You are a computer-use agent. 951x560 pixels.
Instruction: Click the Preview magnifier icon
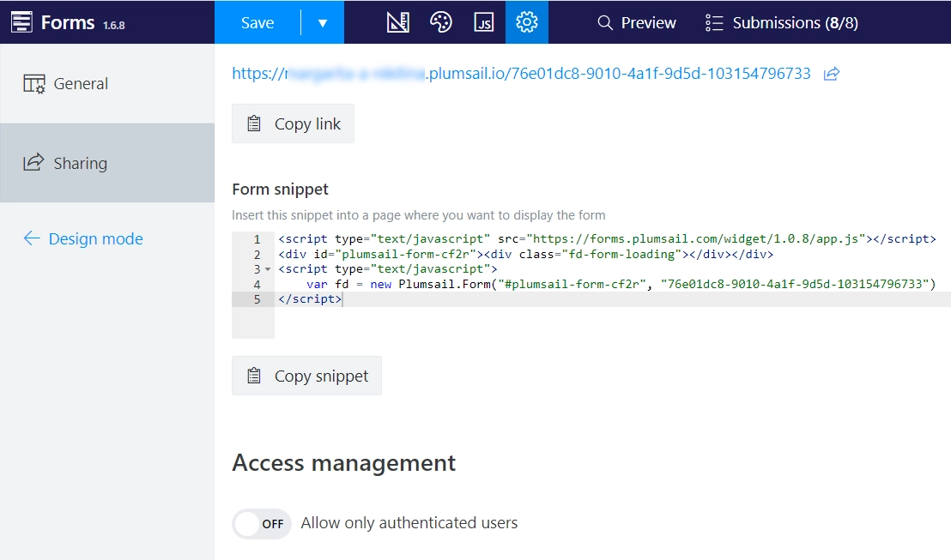click(x=605, y=23)
